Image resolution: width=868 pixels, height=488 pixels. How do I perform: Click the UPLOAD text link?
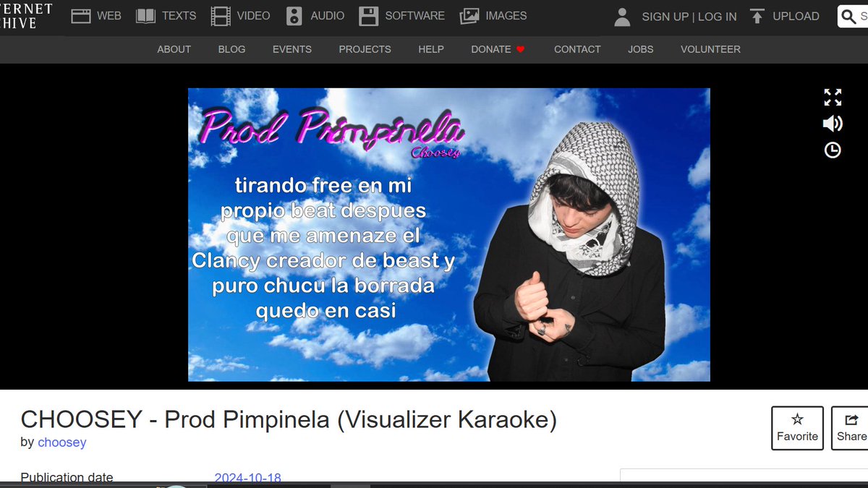tap(796, 16)
